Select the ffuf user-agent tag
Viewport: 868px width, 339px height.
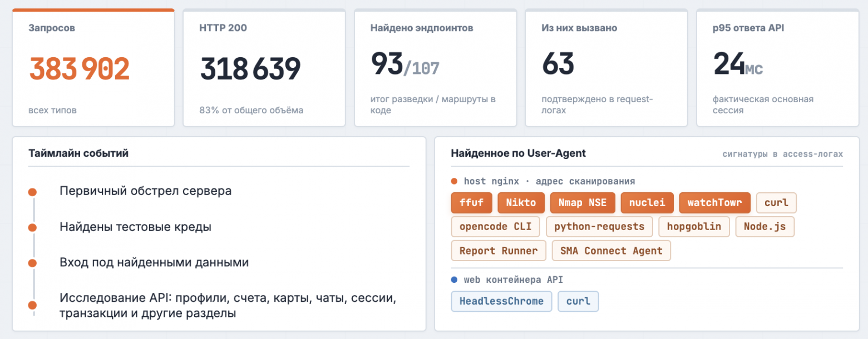click(471, 203)
